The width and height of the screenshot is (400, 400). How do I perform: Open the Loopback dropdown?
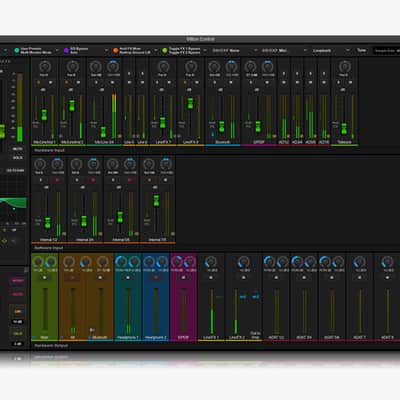click(x=331, y=50)
